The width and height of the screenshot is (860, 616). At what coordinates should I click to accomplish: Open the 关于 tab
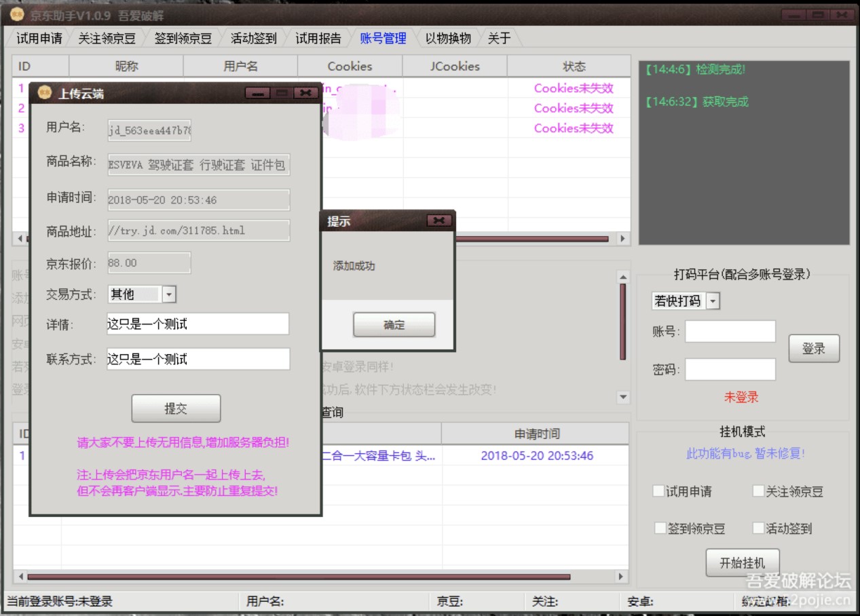coord(500,39)
